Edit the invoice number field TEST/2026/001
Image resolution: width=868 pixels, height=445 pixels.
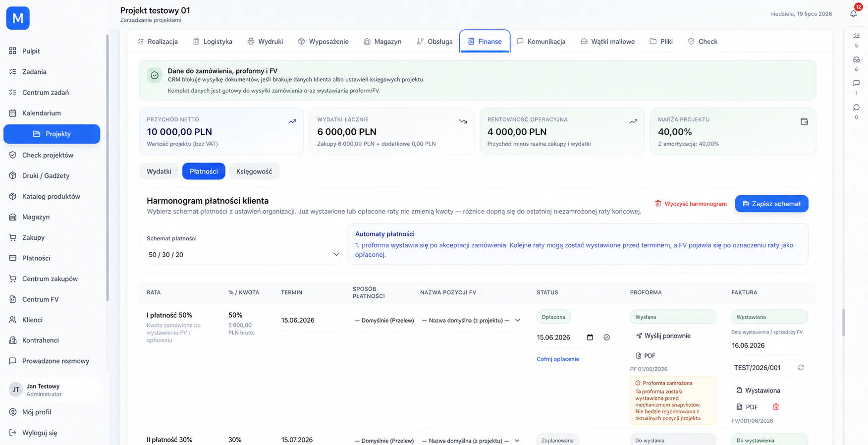click(x=762, y=368)
